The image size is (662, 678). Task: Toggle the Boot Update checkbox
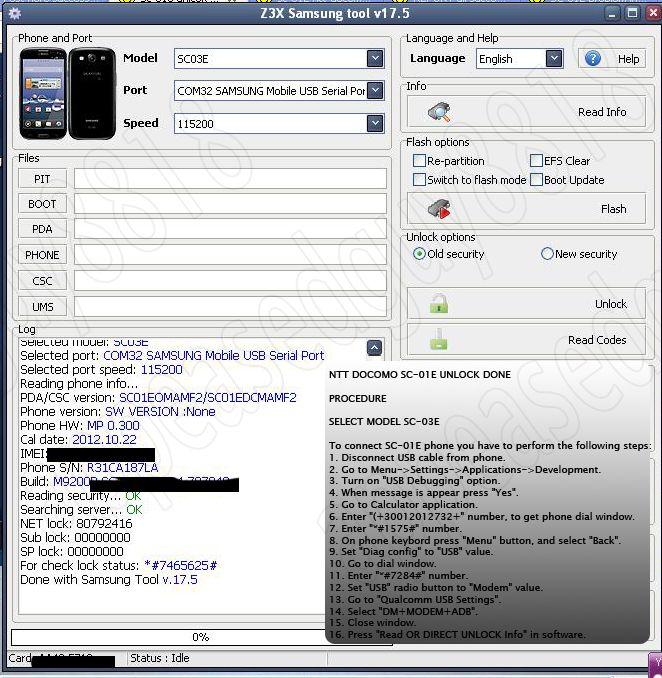point(537,180)
